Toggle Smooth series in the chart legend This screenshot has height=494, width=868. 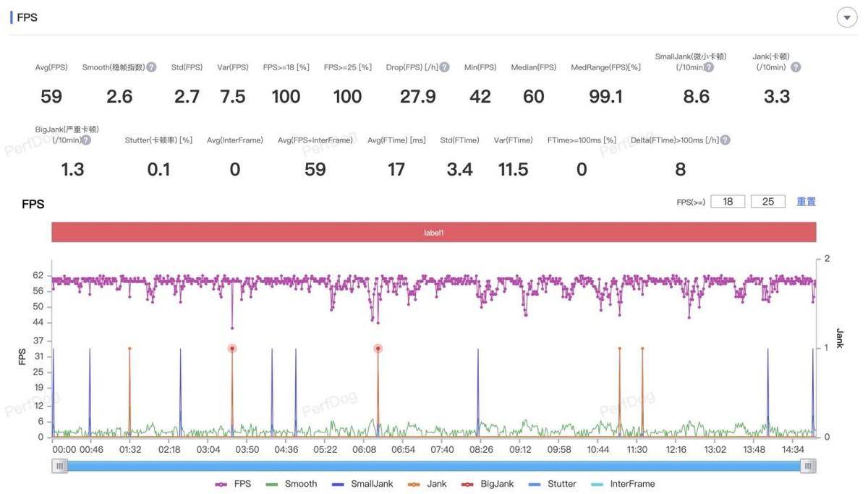tap(292, 484)
